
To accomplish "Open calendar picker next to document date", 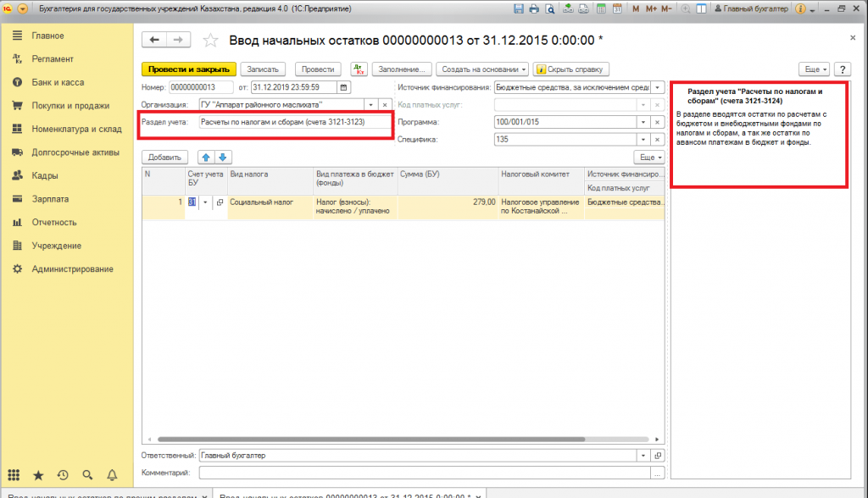I will pyautogui.click(x=343, y=87).
